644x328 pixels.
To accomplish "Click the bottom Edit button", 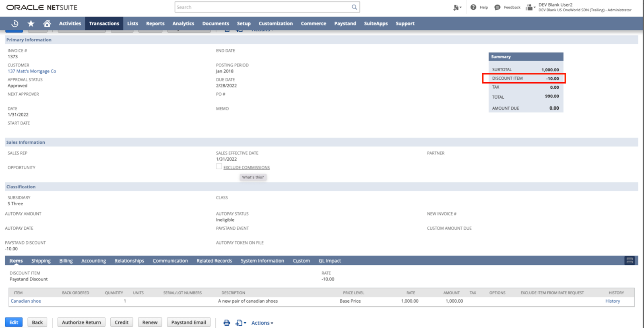I will pos(14,322).
